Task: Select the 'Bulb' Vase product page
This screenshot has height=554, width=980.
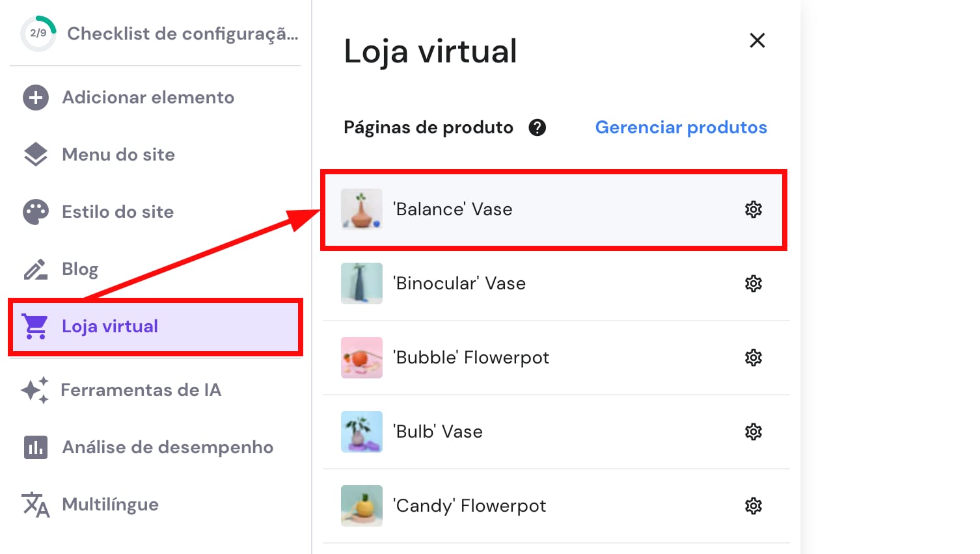Action: (438, 431)
